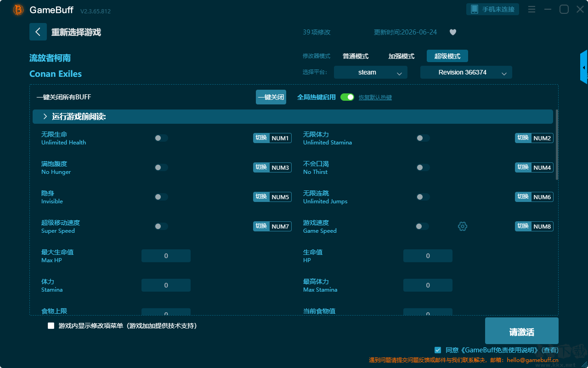588x368 pixels.
Task: Click the trainer list vertical scrollbar
Action: pos(557,144)
